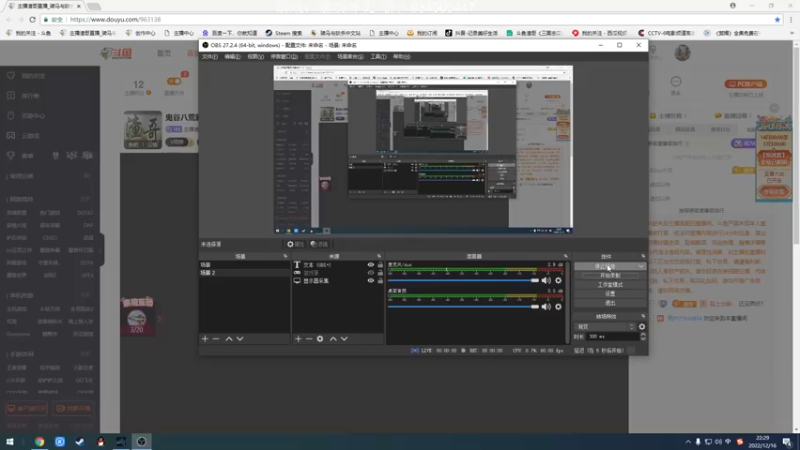This screenshot has height=450, width=800.
Task: Expand system tray hidden icons
Action: pyautogui.click(x=688, y=442)
